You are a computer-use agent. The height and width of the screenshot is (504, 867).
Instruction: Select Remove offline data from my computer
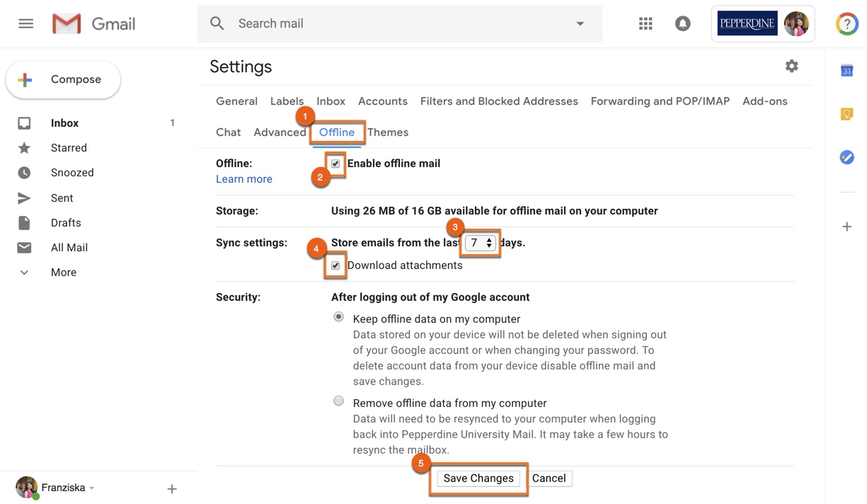pyautogui.click(x=338, y=401)
